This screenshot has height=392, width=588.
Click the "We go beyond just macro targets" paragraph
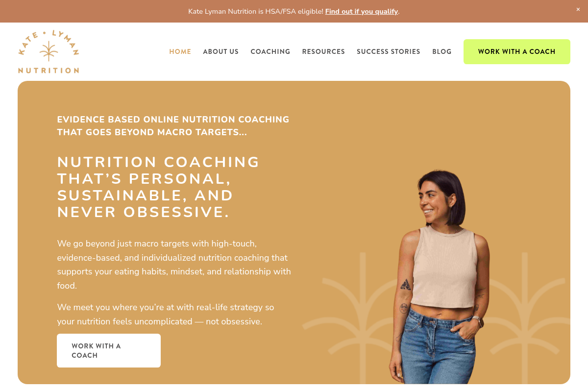(174, 264)
